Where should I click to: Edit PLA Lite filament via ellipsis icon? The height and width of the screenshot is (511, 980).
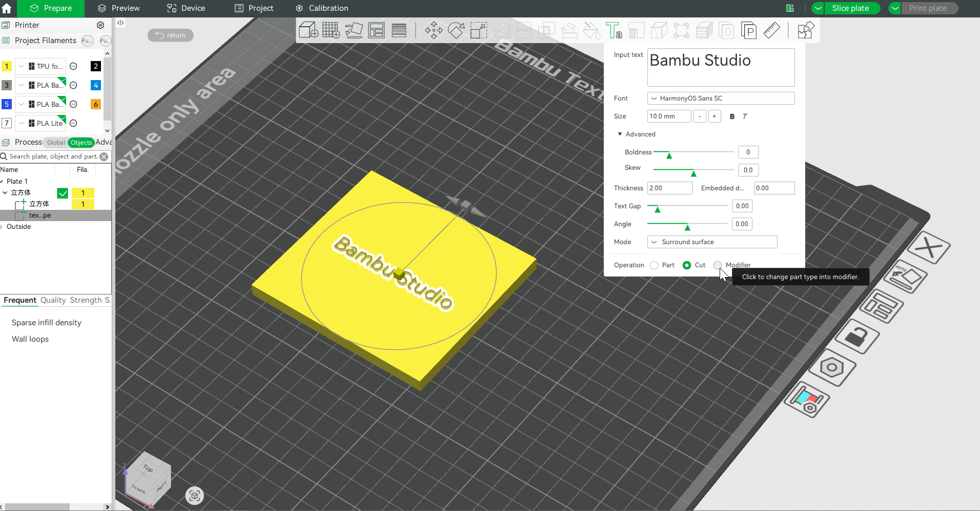[73, 123]
